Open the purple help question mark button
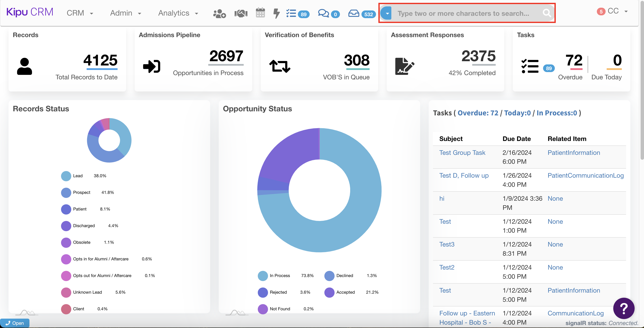This screenshot has height=328, width=644. (x=624, y=308)
